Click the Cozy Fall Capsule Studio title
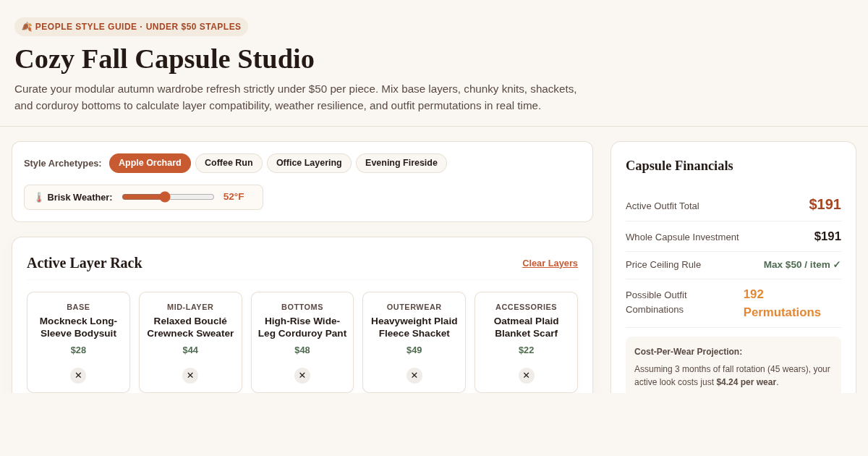 (164, 59)
